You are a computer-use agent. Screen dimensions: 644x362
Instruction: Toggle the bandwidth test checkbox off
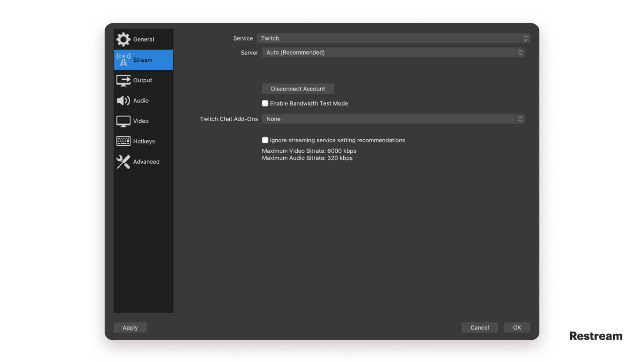pos(265,103)
